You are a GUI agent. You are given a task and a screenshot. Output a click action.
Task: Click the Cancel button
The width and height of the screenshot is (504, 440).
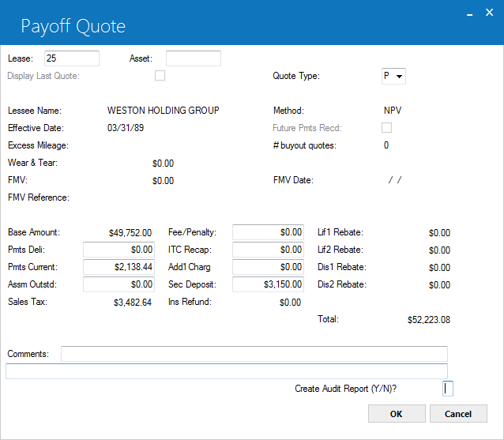click(458, 414)
